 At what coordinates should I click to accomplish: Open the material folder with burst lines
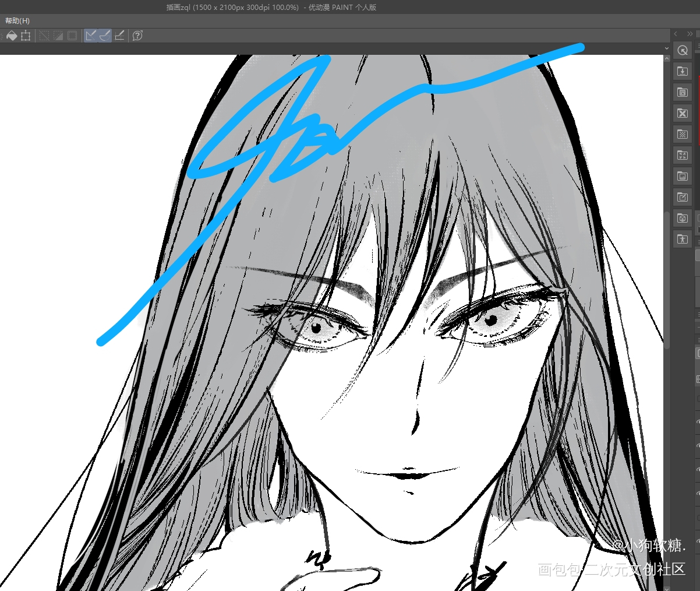[x=683, y=155]
